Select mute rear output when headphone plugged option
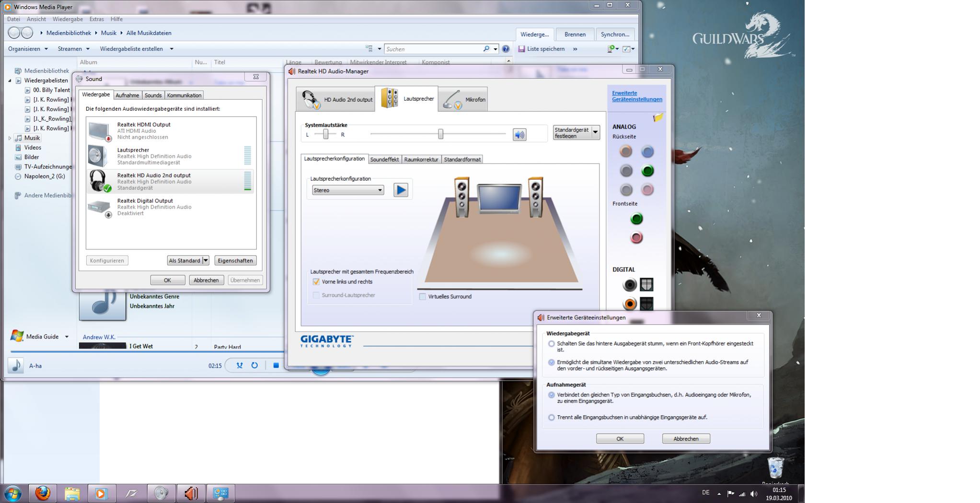980x503 pixels. coord(552,344)
